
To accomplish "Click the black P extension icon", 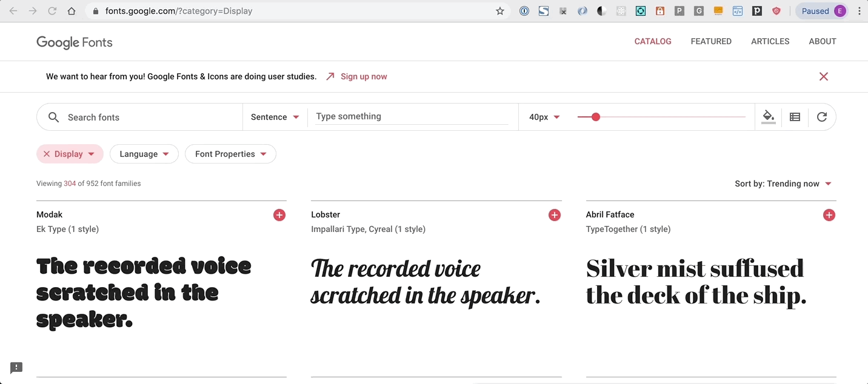I will pos(757,11).
